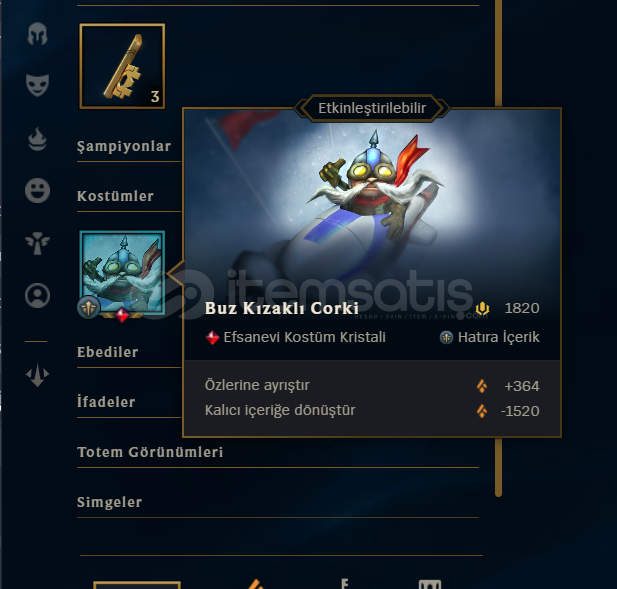The image size is (617, 589).
Task: Click the gold vertical scrollbar
Action: pyautogui.click(x=499, y=248)
